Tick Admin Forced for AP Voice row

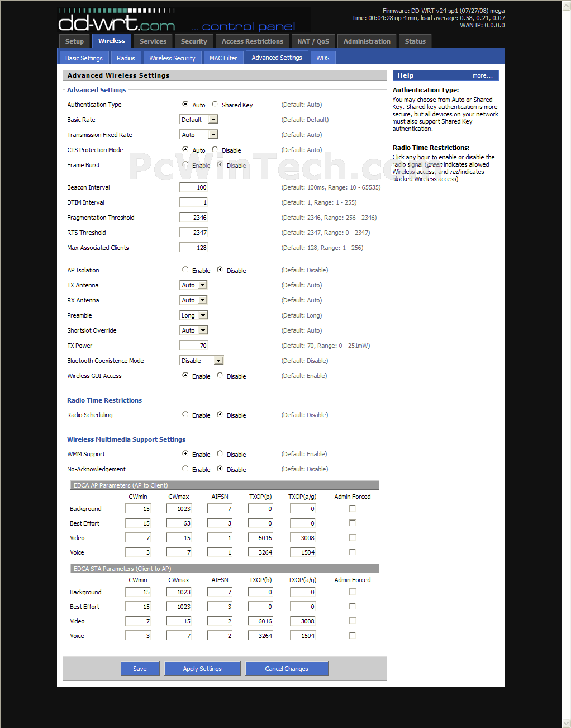pyautogui.click(x=352, y=552)
